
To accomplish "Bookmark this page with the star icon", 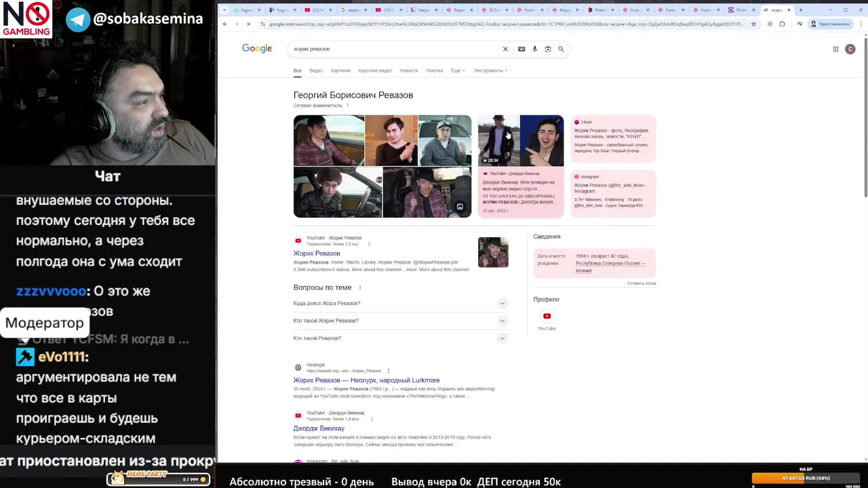I will coord(753,24).
